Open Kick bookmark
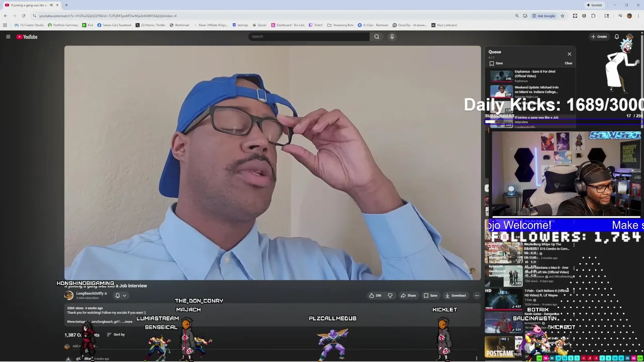644x362 pixels. pos(88,25)
